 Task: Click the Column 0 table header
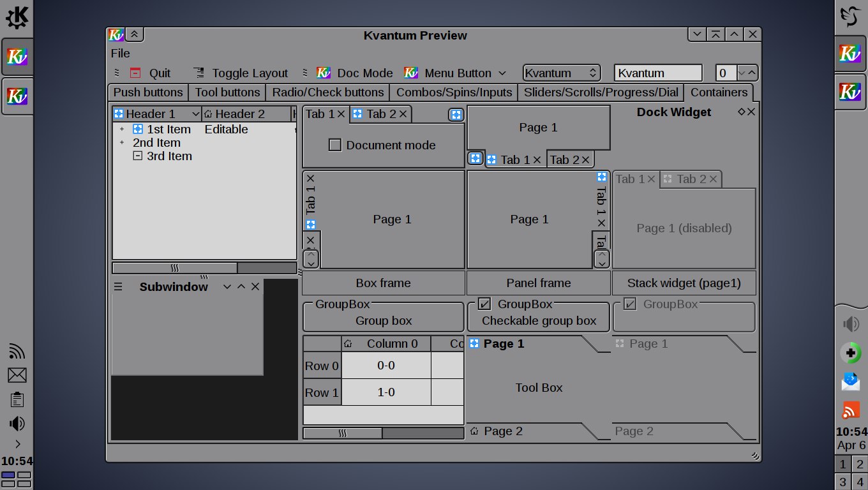point(386,344)
